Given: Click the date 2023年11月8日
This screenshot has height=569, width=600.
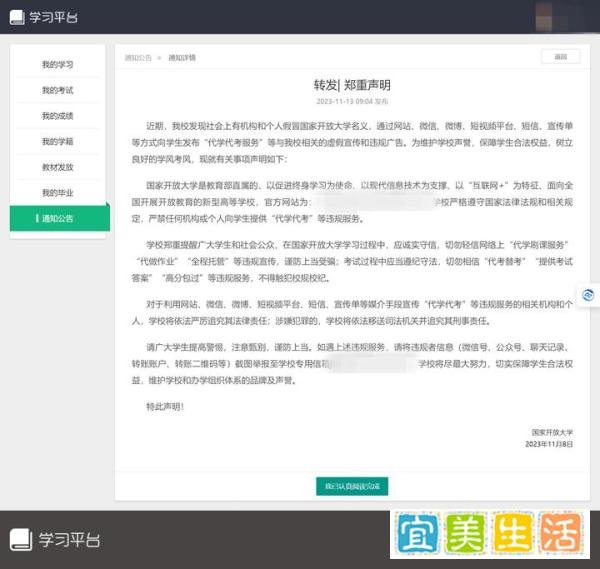Looking at the screenshot, I should tap(549, 444).
